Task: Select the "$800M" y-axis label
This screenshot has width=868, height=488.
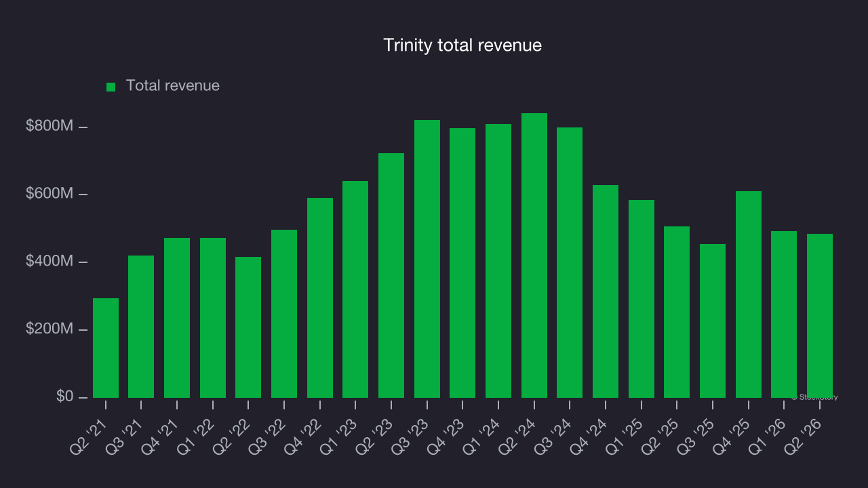Action: coord(48,125)
